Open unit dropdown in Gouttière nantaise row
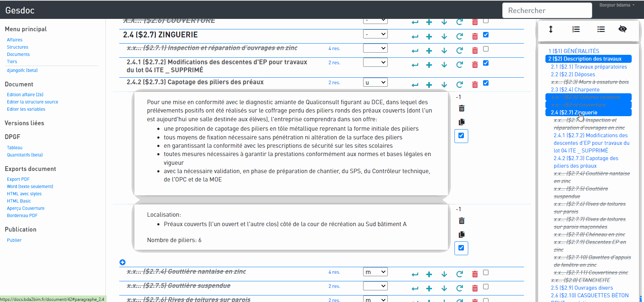644x302 pixels. coord(375,272)
